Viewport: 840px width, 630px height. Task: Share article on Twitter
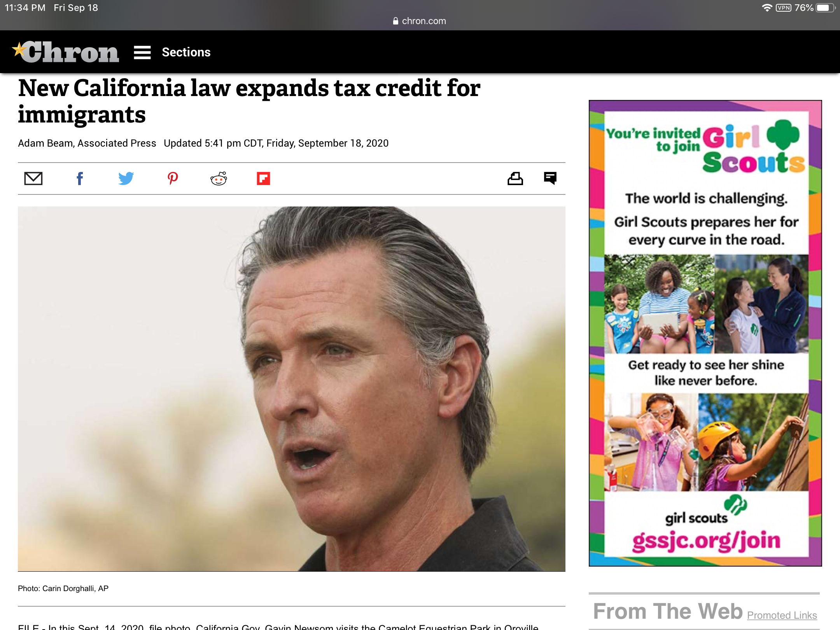126,178
